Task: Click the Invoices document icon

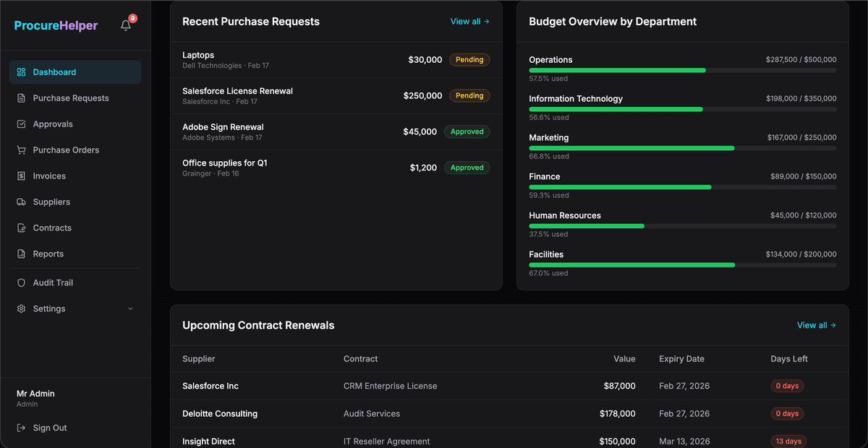Action: click(x=20, y=176)
